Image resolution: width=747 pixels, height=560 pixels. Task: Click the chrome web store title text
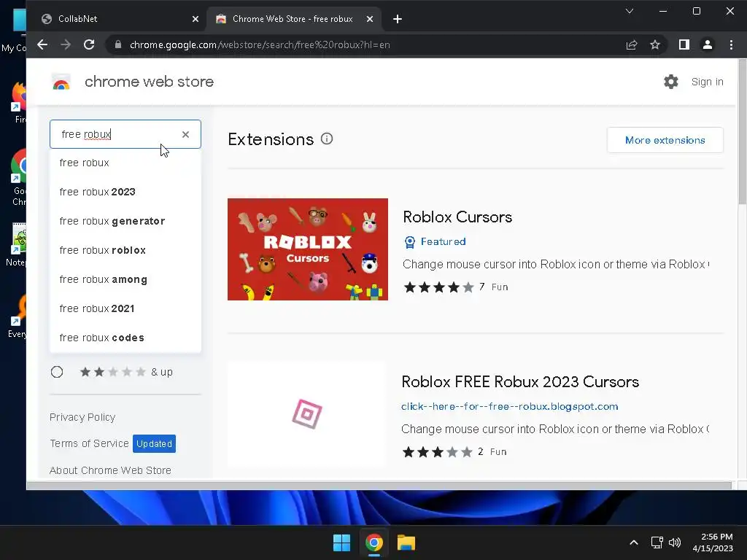pos(149,82)
